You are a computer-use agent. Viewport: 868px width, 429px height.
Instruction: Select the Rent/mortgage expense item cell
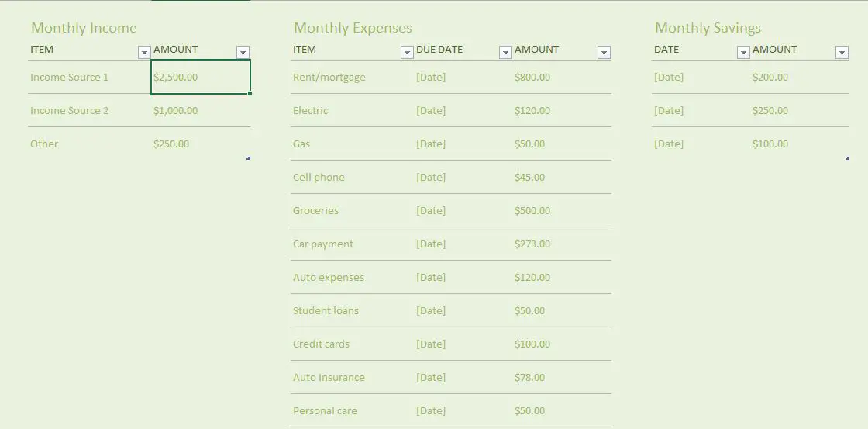352,77
